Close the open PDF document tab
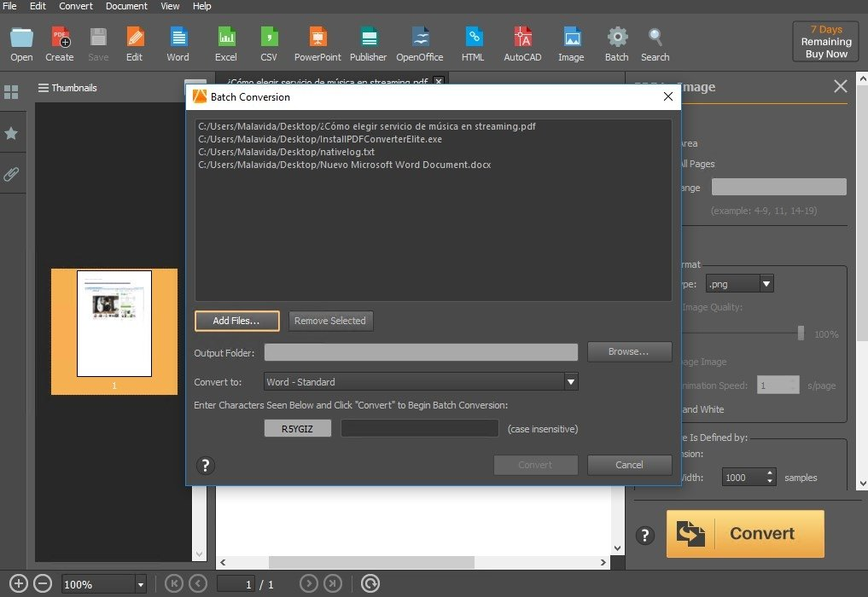Image resolution: width=868 pixels, height=597 pixels. pos(439,81)
